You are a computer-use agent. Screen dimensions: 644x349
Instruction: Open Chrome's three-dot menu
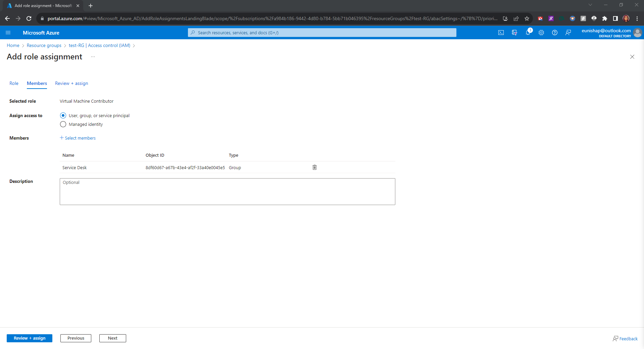coord(637,18)
